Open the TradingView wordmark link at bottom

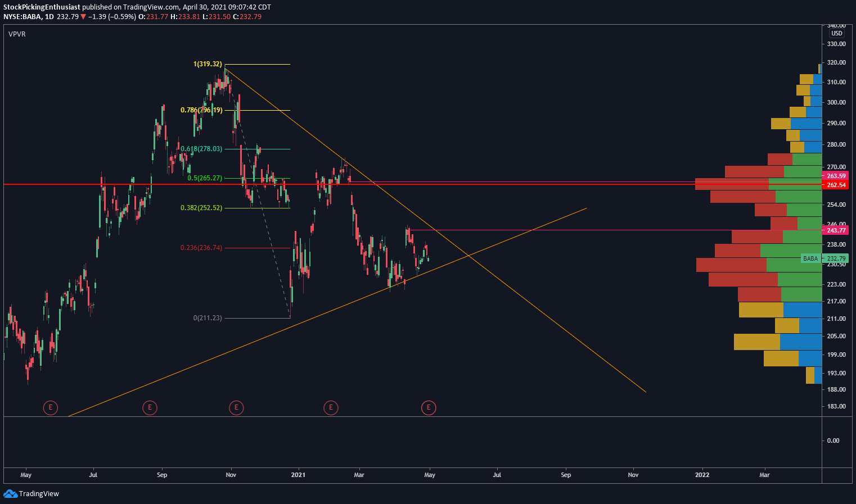tap(39, 494)
